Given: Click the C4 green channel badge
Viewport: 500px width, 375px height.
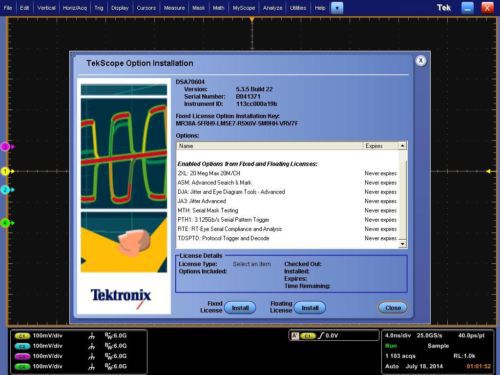Looking at the screenshot, I should point(22,367).
